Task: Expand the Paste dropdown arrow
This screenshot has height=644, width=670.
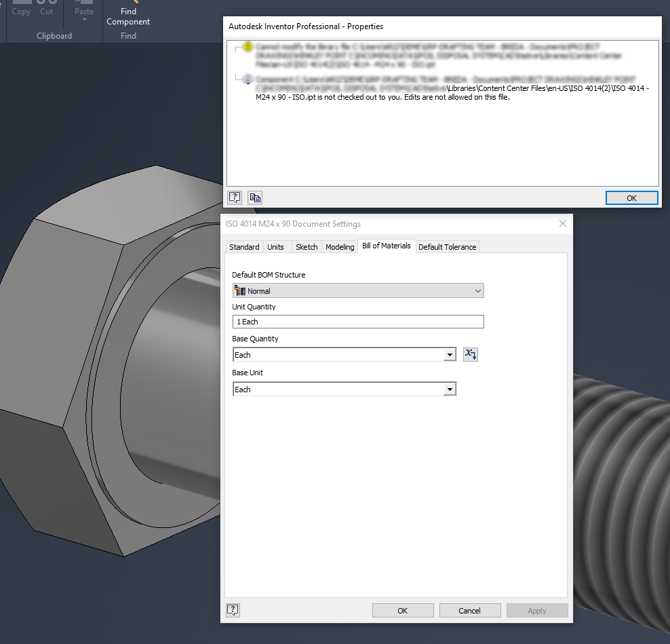Action: click(83, 20)
